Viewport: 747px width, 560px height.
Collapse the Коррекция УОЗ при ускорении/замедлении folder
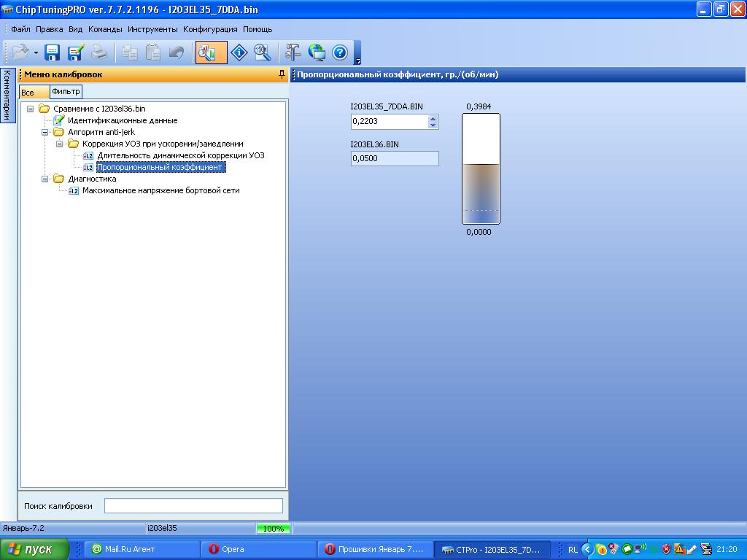coord(60,144)
